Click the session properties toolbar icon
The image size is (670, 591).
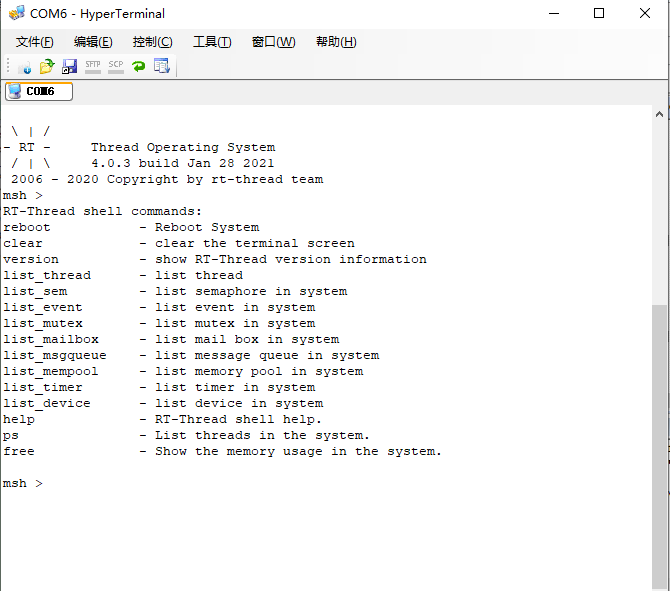(x=162, y=66)
